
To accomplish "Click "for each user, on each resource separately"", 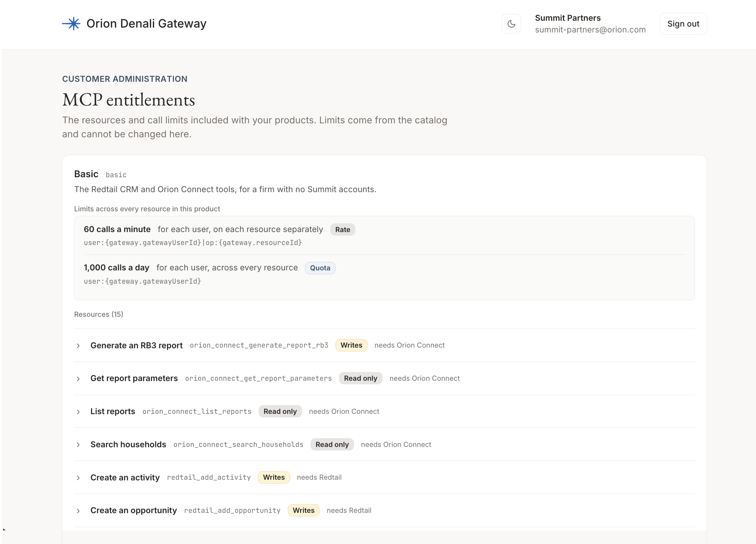I will (240, 229).
